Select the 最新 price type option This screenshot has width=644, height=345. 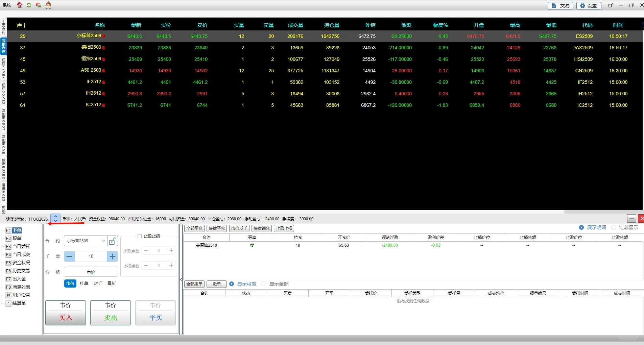click(112, 284)
